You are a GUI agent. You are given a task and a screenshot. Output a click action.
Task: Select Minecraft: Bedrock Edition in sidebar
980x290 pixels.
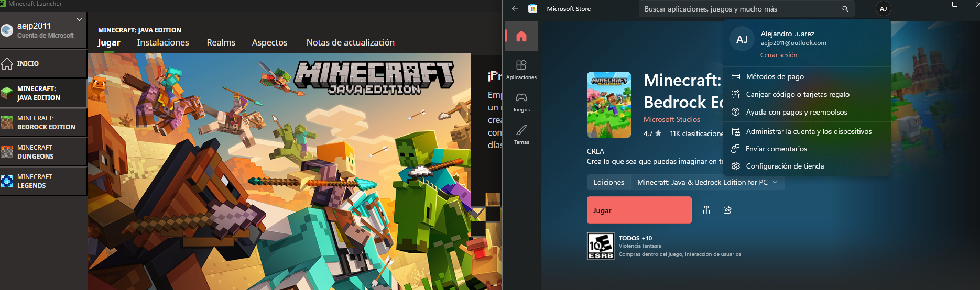[43, 122]
